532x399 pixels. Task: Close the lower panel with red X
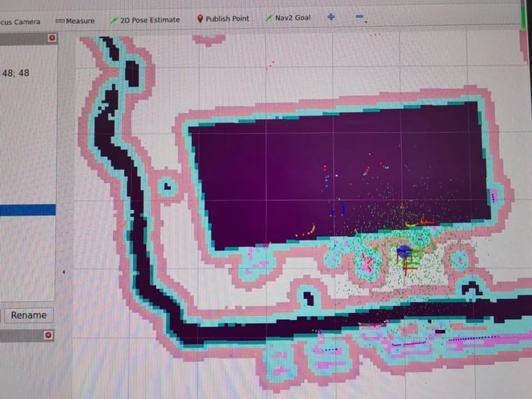click(48, 335)
